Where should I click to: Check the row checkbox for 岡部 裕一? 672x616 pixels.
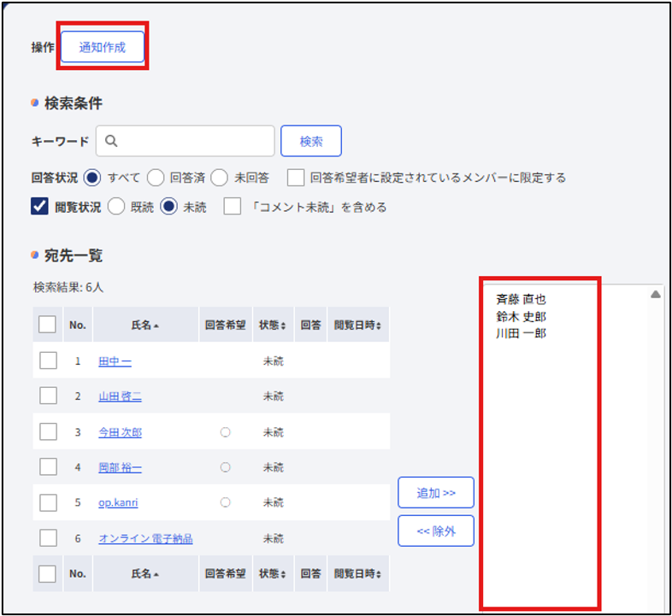click(x=48, y=467)
